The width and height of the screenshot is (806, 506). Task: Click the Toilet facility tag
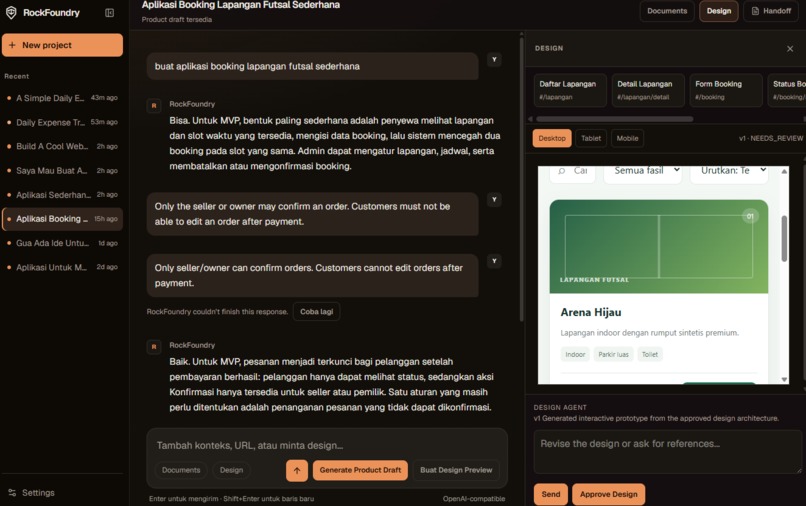pyautogui.click(x=650, y=354)
